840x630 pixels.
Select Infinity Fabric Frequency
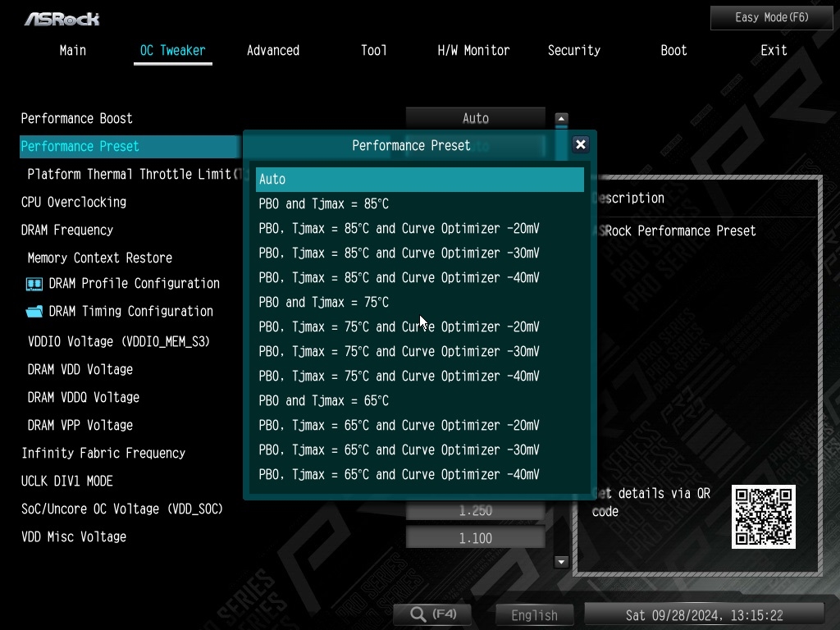tap(103, 453)
